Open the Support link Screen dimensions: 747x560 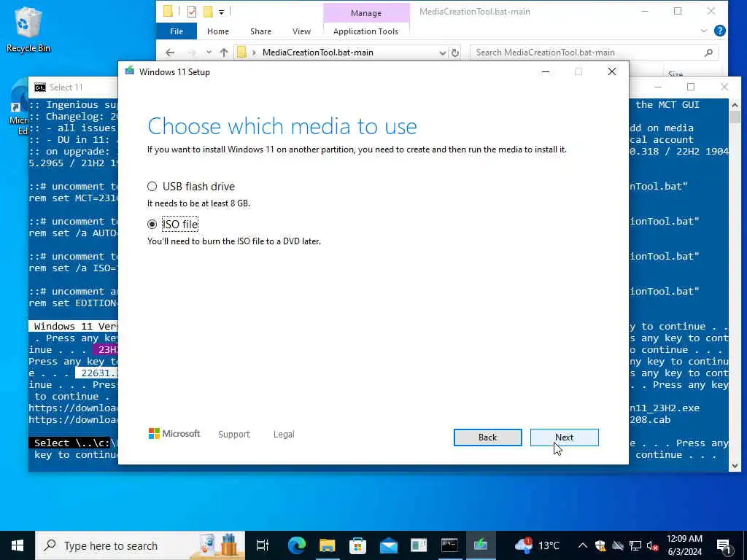click(x=234, y=435)
